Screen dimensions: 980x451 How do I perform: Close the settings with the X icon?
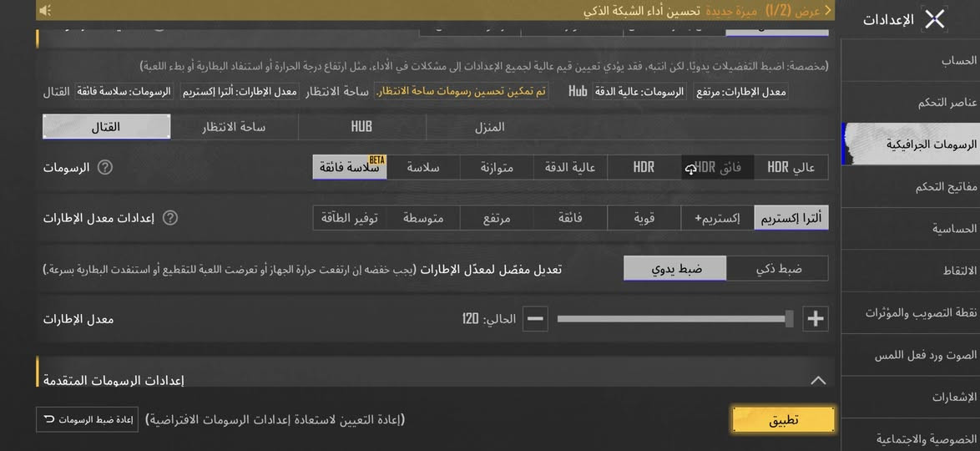click(934, 19)
